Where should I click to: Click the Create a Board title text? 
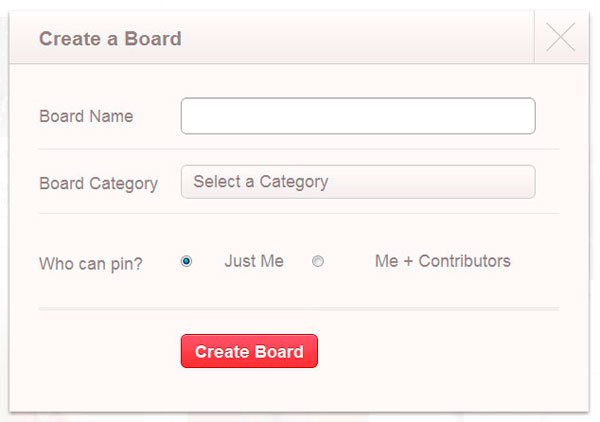(x=110, y=39)
